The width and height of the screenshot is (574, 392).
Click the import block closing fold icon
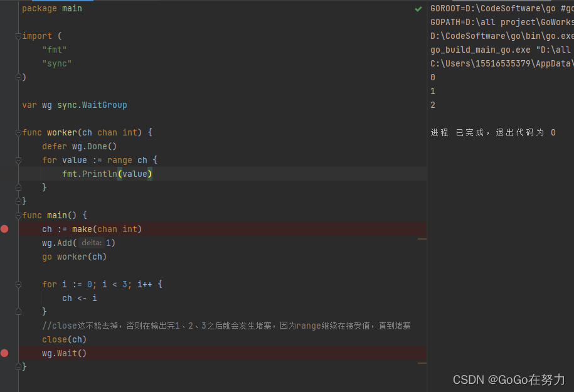[18, 77]
